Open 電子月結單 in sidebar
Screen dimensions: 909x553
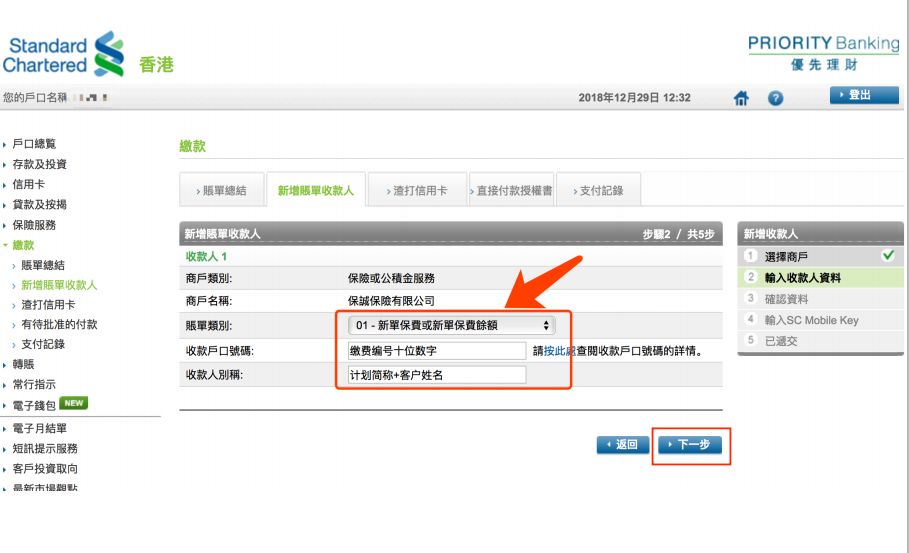tap(39, 428)
